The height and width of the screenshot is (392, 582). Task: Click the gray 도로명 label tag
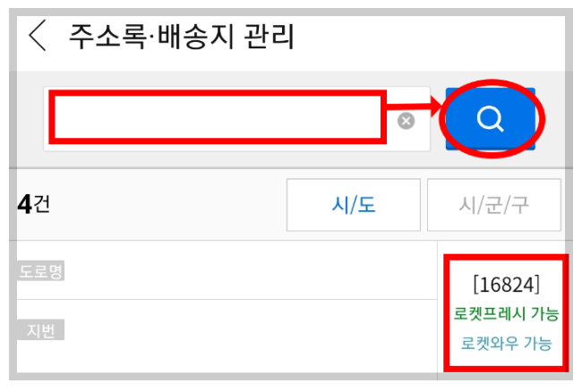41,270
